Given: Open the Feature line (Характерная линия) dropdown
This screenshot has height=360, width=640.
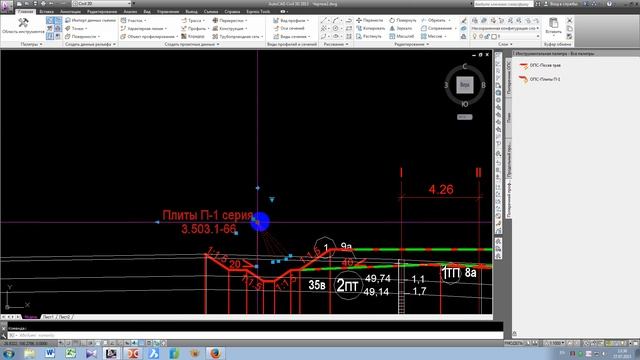Looking at the screenshot, I should 144,28.
